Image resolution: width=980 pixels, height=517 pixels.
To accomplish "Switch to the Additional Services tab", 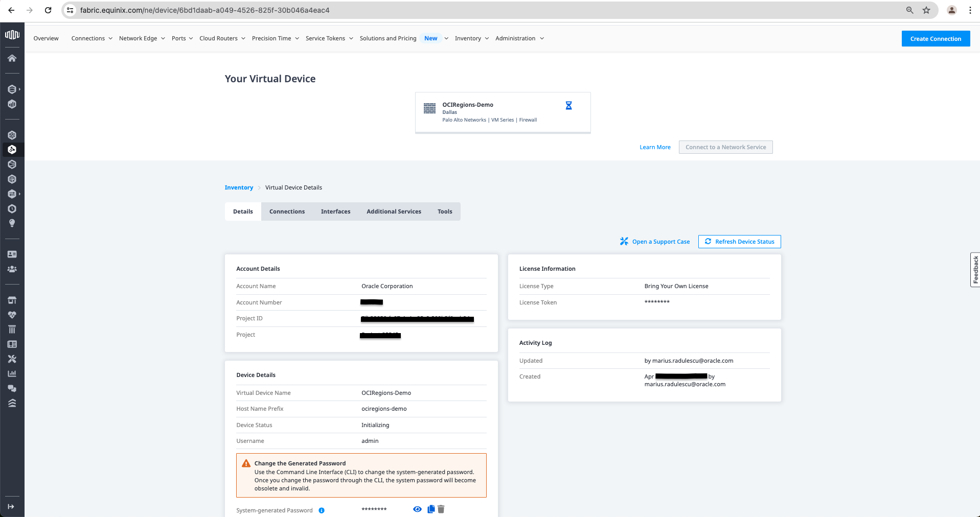I will [x=394, y=212].
